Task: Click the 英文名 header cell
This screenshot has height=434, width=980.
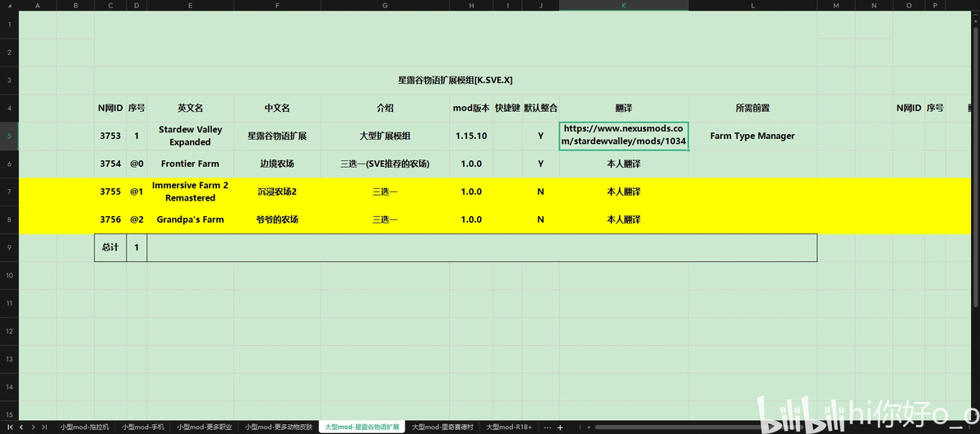Action: (190, 108)
